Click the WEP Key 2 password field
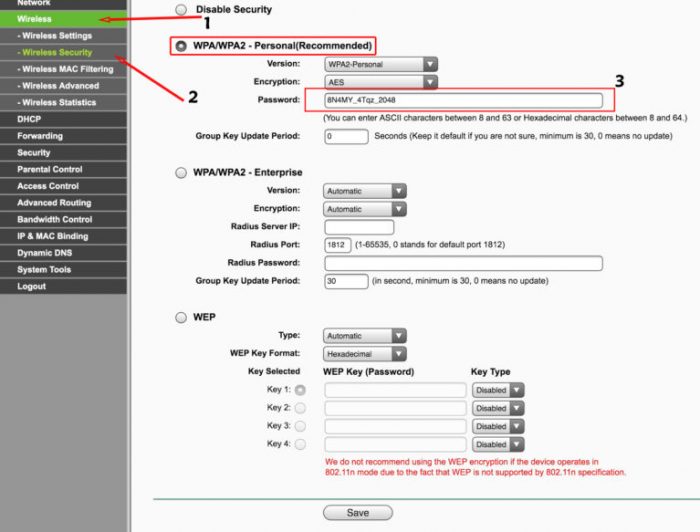The height and width of the screenshot is (532, 700). click(x=396, y=408)
